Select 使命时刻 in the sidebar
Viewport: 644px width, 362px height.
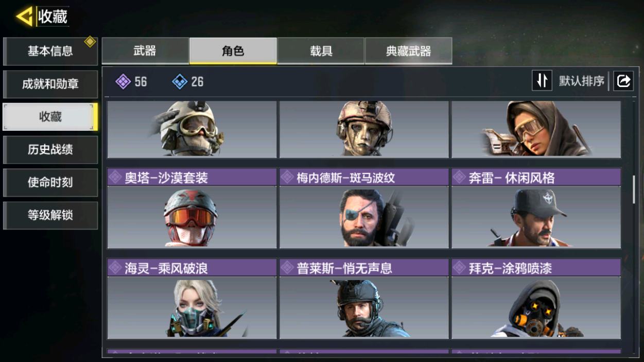(50, 183)
